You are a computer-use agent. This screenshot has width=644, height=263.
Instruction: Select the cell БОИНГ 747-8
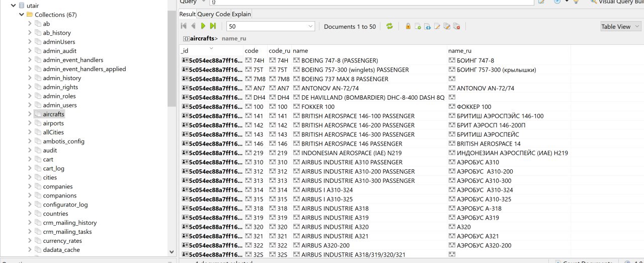[509, 60]
